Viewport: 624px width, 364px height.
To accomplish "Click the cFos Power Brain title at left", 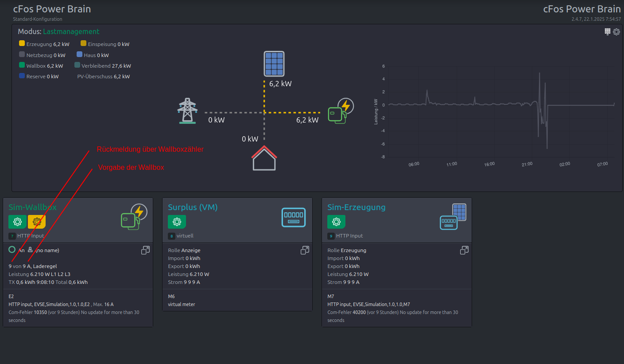I will coord(52,9).
